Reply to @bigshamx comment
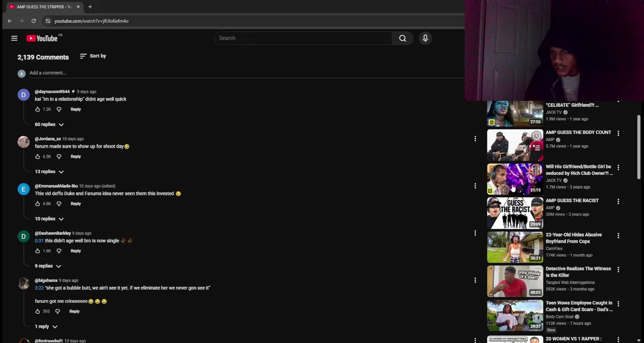Image resolution: width=644 pixels, height=343 pixels. (74, 311)
